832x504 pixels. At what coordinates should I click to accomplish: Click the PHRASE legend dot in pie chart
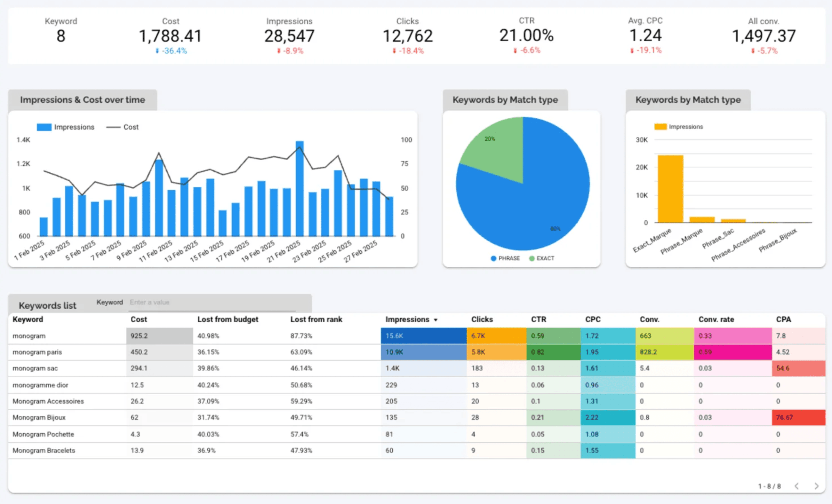[493, 258]
